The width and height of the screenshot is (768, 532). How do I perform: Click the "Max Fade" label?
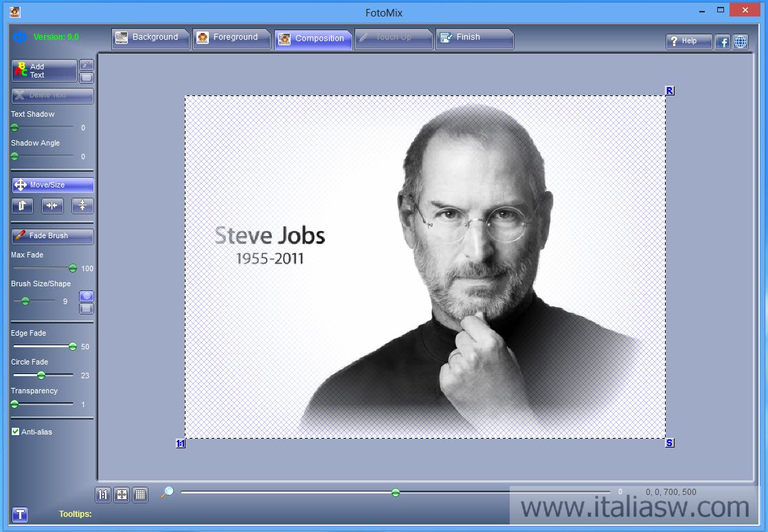[x=27, y=255]
